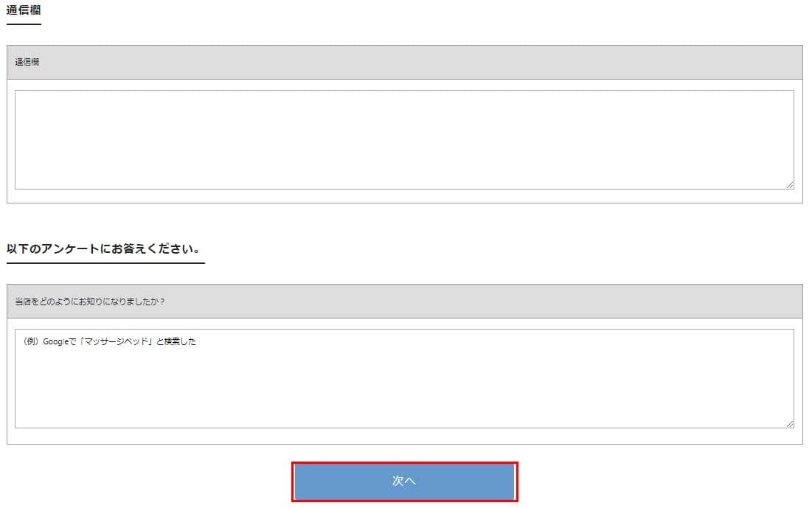Click the と検索した placeholder text

(176, 342)
